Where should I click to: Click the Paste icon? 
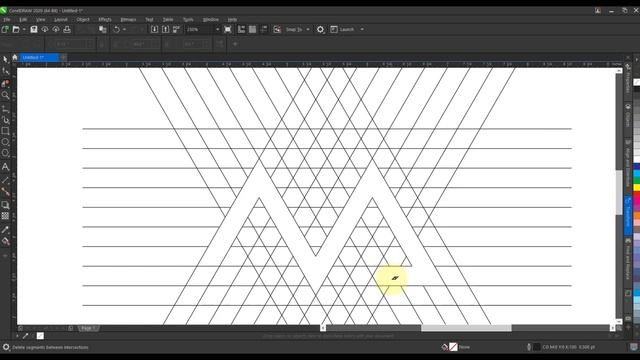tap(103, 29)
